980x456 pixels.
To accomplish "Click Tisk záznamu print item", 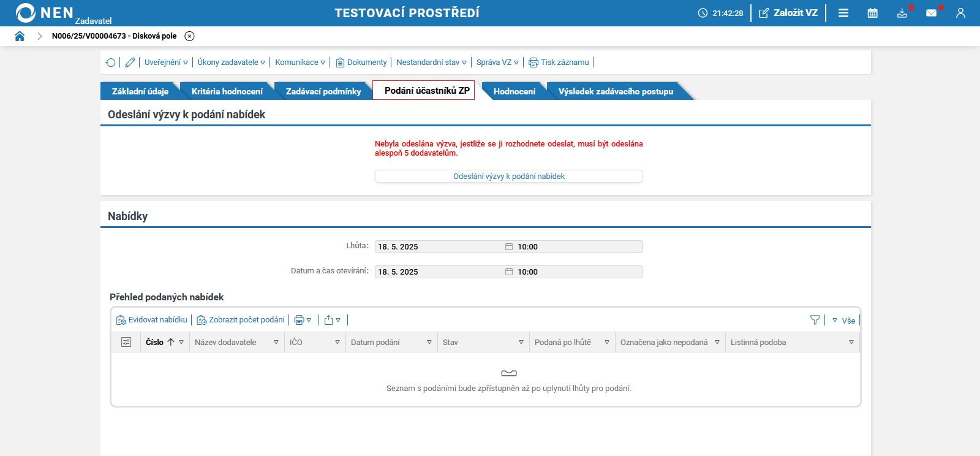I will (x=559, y=63).
